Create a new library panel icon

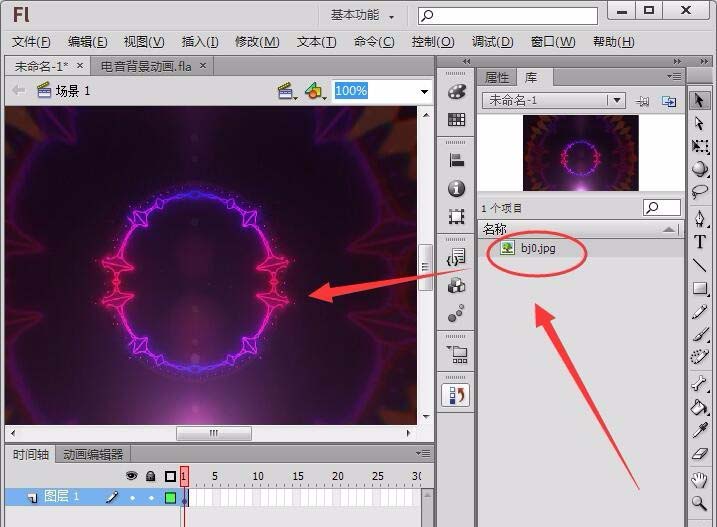point(669,101)
